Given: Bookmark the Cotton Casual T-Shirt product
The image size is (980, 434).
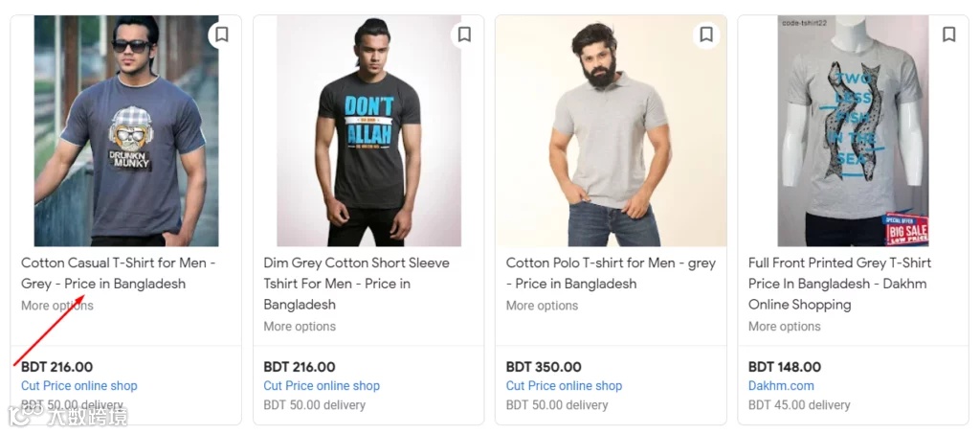Looking at the screenshot, I should pos(221,34).
